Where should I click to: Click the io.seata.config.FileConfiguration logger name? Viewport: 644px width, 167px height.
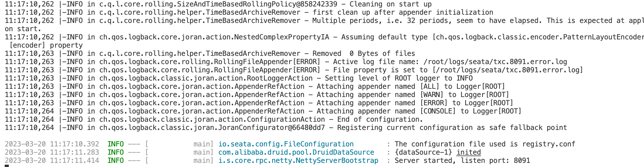point(286,144)
